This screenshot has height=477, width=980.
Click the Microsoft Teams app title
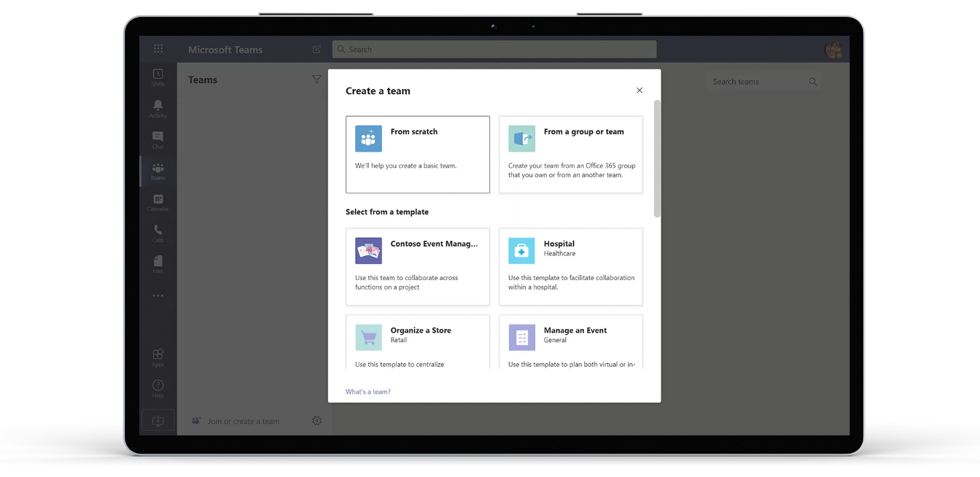point(225,50)
